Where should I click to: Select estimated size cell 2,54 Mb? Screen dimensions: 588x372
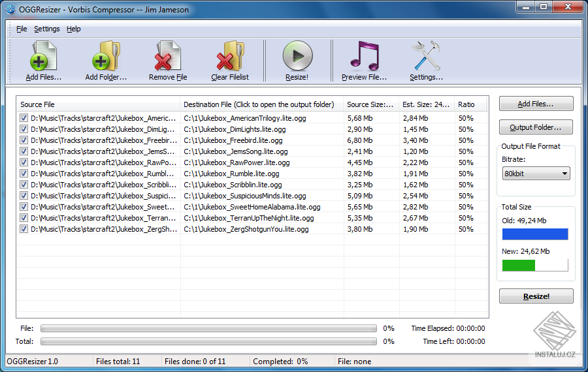[416, 196]
